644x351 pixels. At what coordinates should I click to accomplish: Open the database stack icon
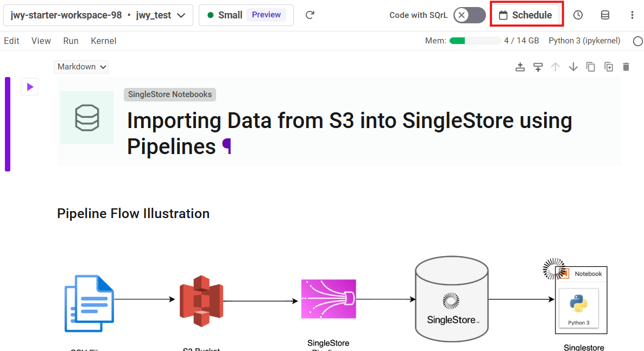click(605, 15)
